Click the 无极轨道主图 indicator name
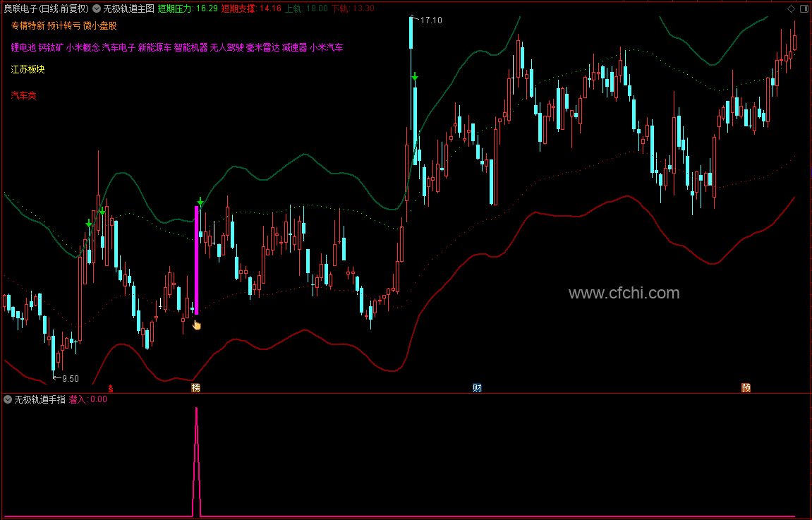This screenshot has width=812, height=520. [x=129, y=8]
